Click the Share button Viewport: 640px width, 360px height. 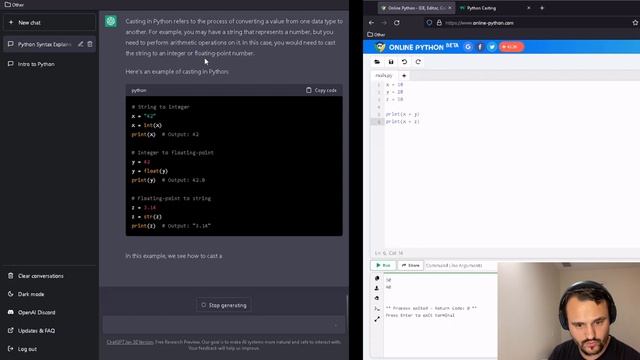[410, 265]
